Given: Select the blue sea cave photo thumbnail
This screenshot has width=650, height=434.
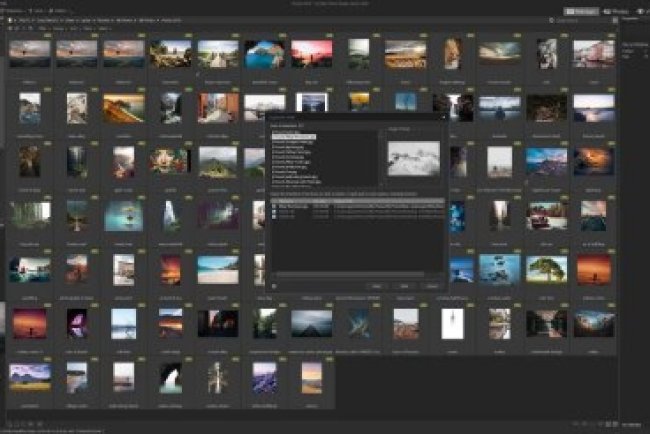Looking at the screenshot, I should (265, 54).
